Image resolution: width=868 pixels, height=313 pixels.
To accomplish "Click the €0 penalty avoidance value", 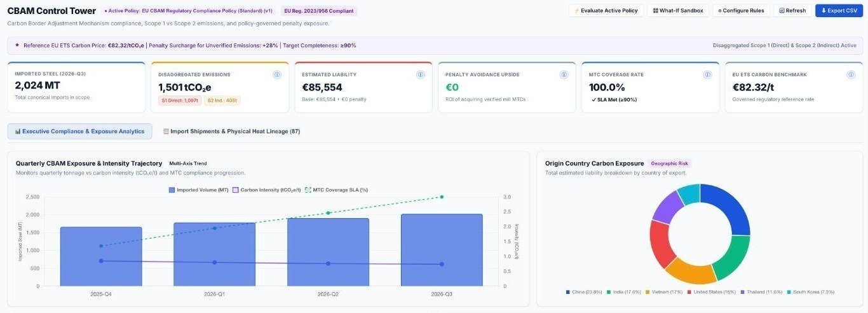I will 452,87.
